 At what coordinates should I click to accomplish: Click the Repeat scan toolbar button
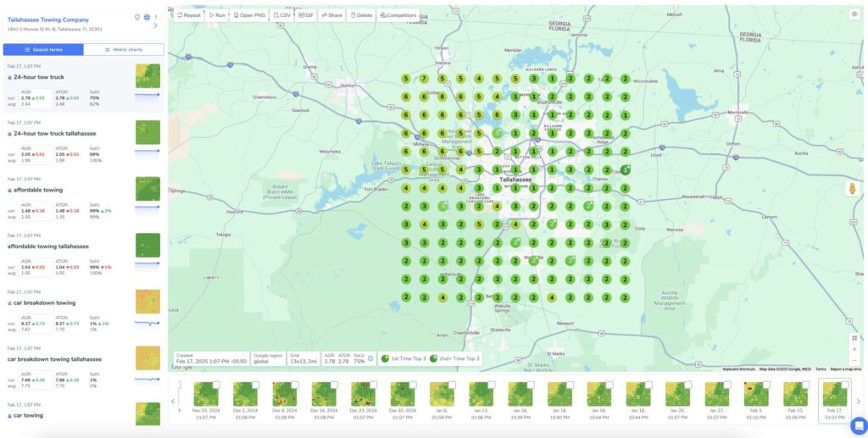click(189, 15)
